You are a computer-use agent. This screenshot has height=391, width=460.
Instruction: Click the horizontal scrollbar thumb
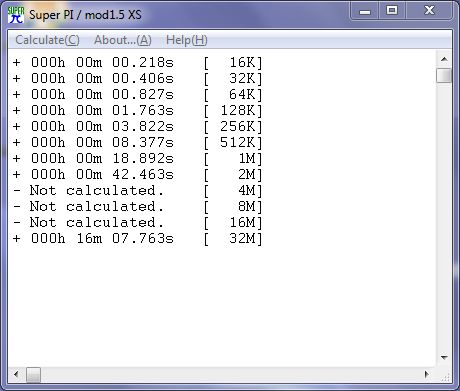(x=33, y=375)
